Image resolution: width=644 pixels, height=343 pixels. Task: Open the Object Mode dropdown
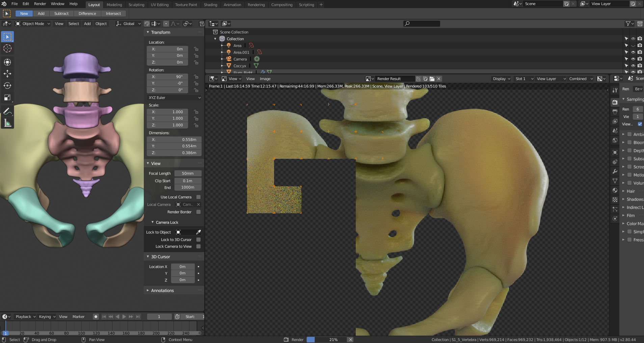(33, 24)
